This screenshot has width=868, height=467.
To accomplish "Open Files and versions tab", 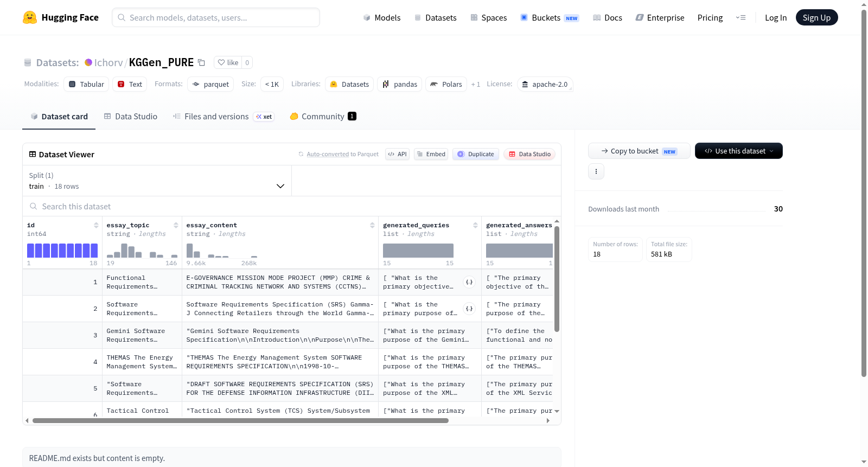I will pos(224,117).
